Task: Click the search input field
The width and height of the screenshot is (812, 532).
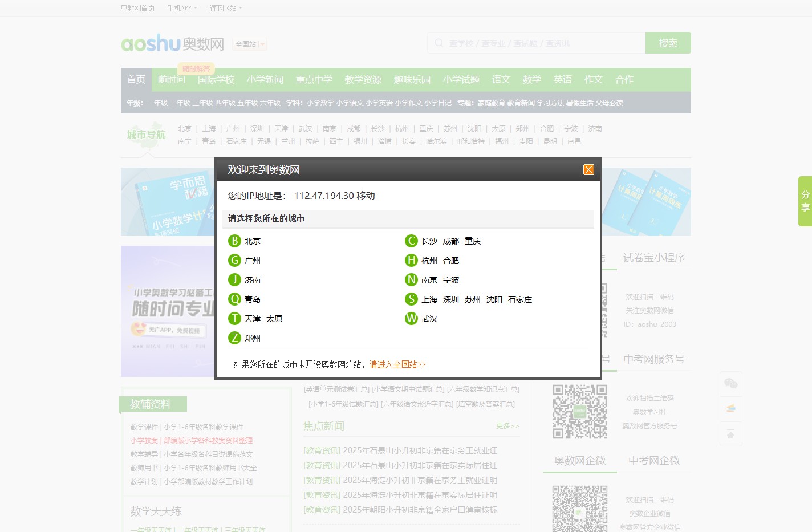Action: (x=536, y=43)
